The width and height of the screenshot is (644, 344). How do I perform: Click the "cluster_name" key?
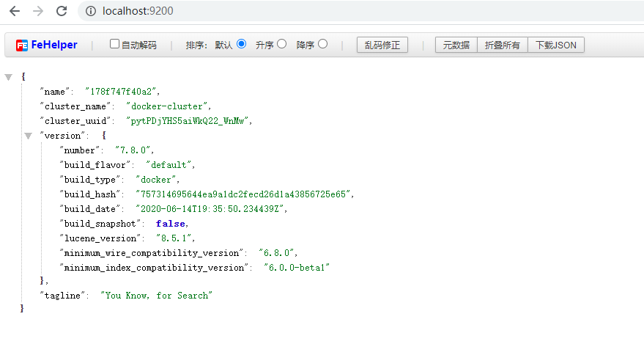(x=75, y=106)
